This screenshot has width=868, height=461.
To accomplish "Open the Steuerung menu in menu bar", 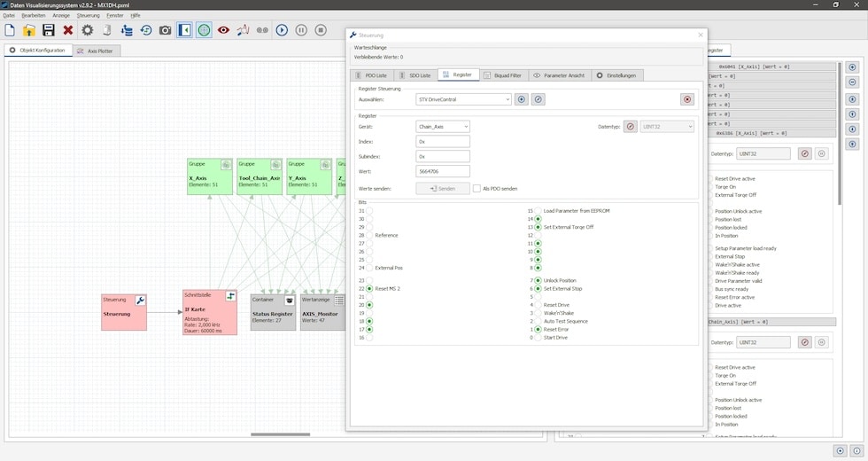I will [x=89, y=15].
